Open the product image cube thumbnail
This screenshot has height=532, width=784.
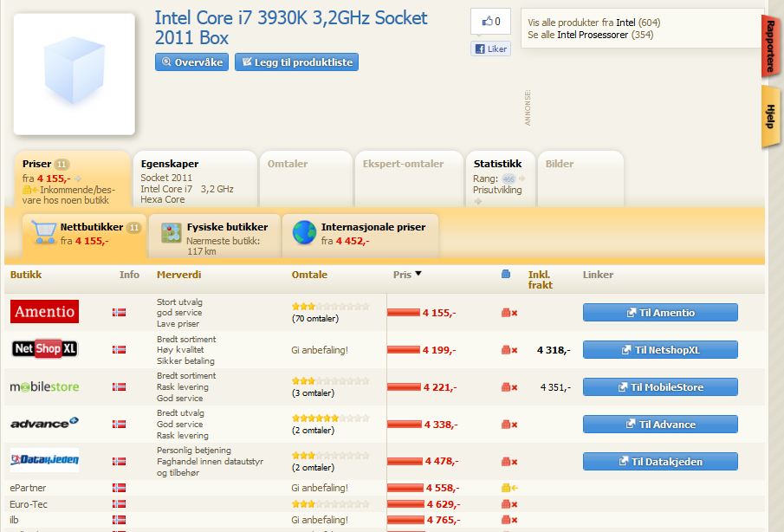click(x=74, y=74)
